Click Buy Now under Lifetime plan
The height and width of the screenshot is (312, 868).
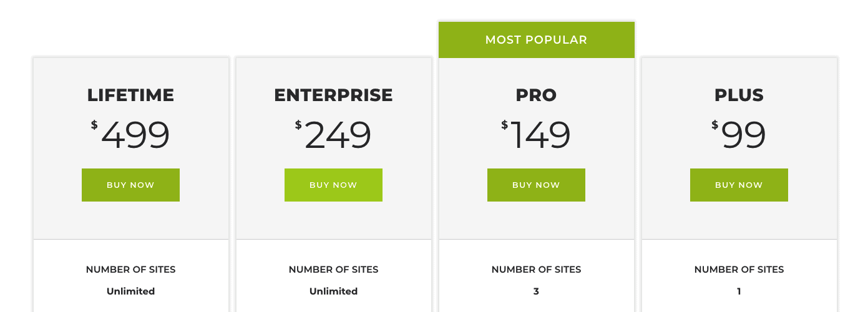[130, 185]
